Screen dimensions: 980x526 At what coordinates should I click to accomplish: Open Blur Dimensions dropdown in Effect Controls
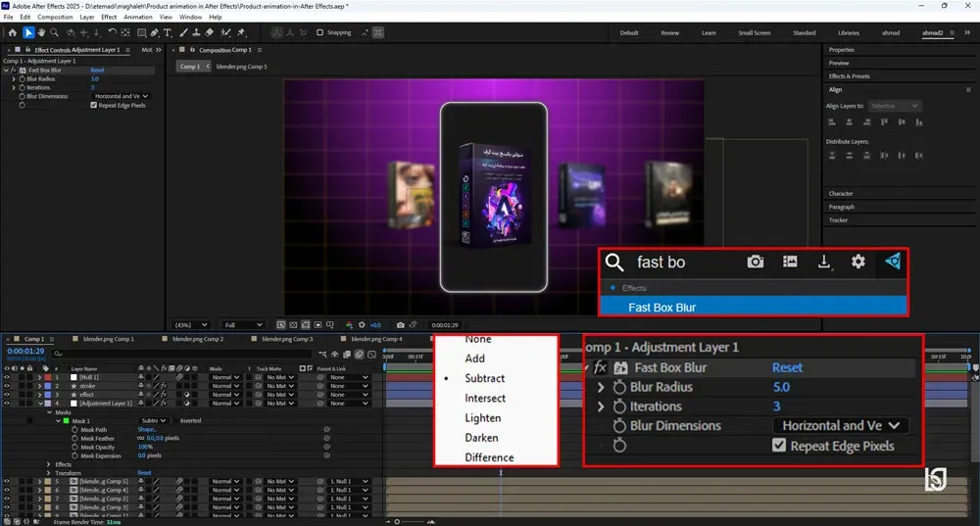coord(122,96)
